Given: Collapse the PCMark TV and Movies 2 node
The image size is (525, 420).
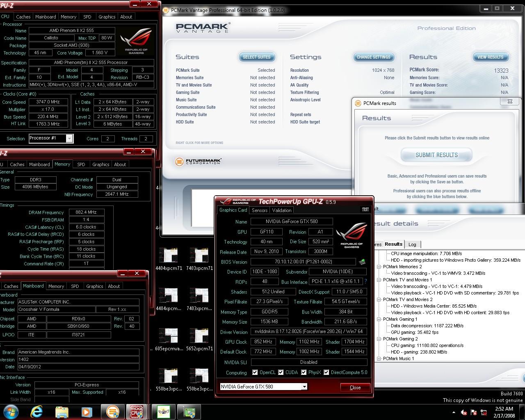Looking at the screenshot, I should [379, 299].
